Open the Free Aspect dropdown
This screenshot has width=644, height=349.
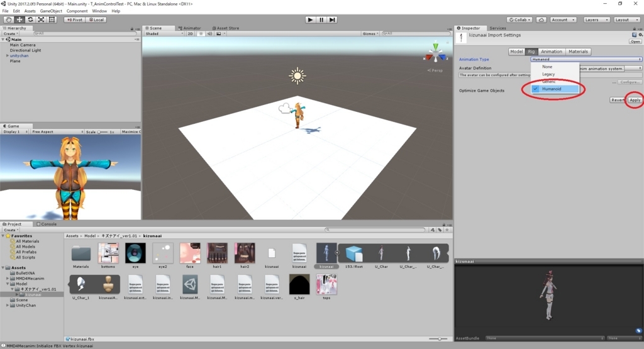[57, 132]
